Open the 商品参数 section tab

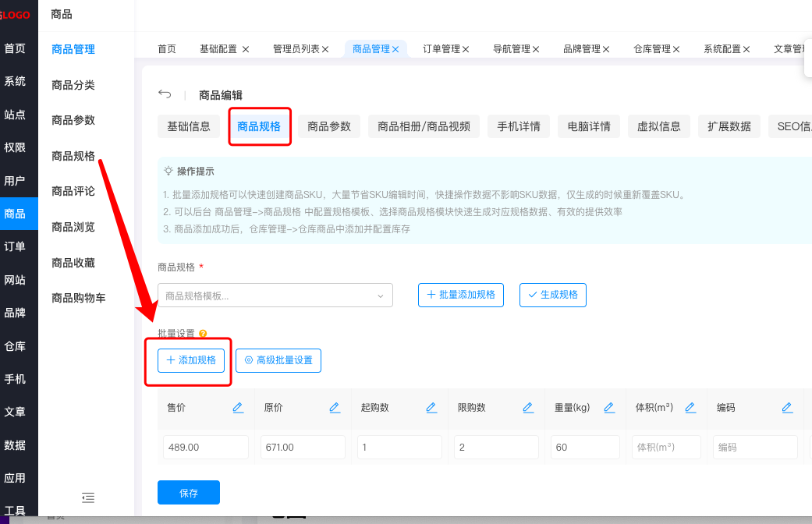tap(329, 126)
